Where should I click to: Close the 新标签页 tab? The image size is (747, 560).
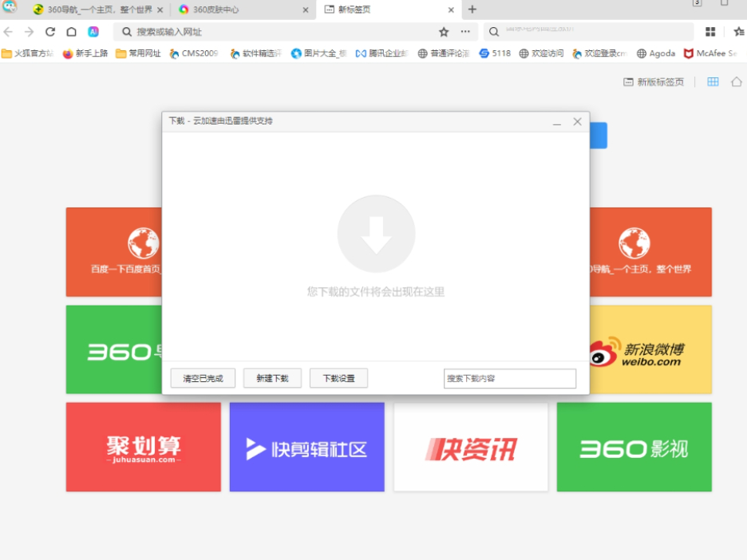[451, 10]
